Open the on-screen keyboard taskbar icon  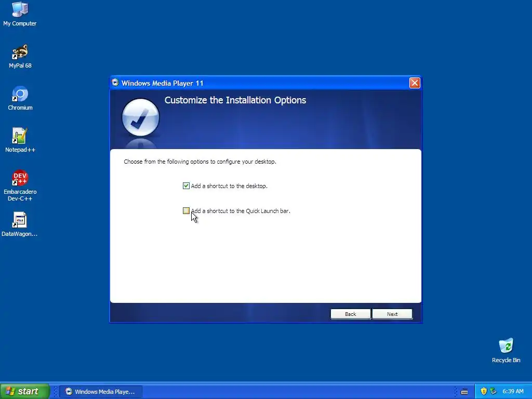click(x=464, y=392)
